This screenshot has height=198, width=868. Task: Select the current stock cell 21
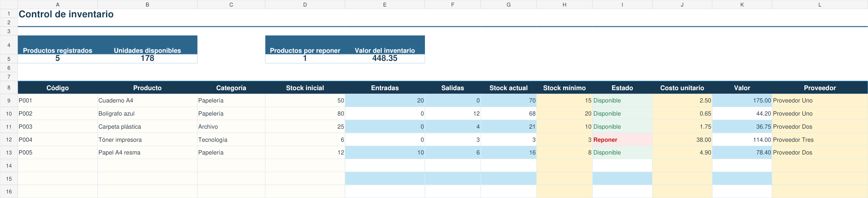(509, 127)
